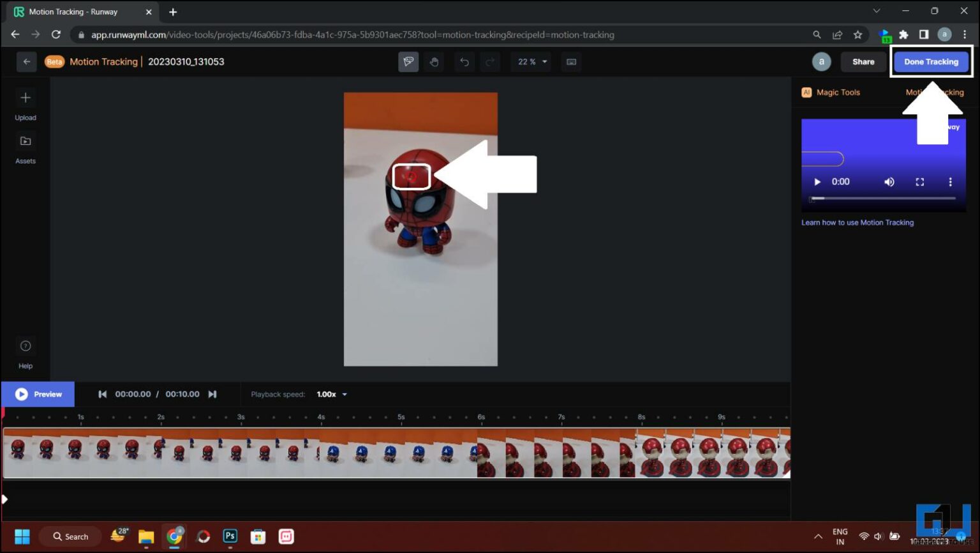
Task: Open Learn how to use Motion Tracking
Action: [x=857, y=222]
